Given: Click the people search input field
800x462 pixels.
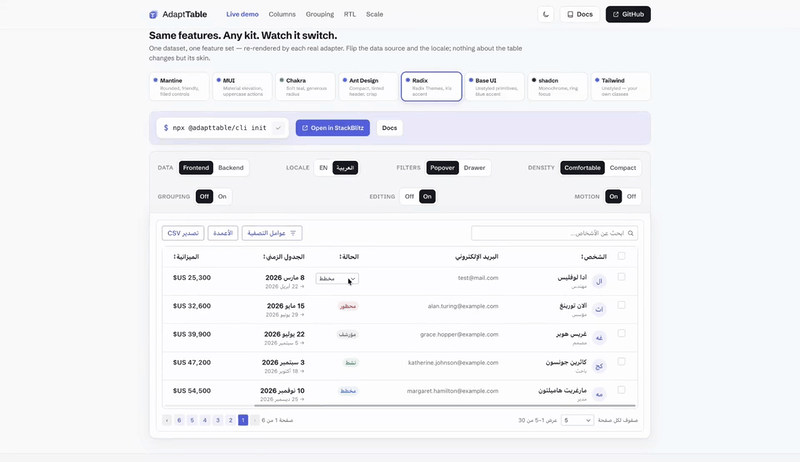Looking at the screenshot, I should coord(555,233).
